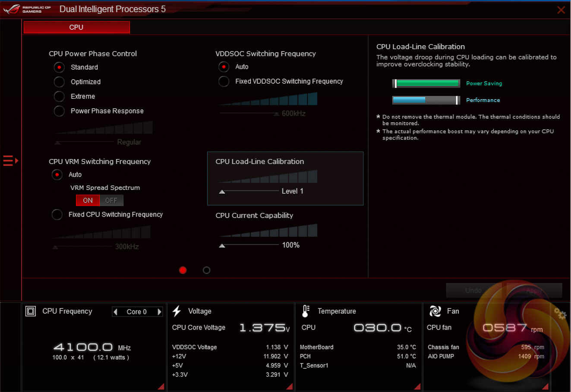Image resolution: width=571 pixels, height=392 pixels.
Task: Expand the CPU Frequency panel corner triangle
Action: 161,386
